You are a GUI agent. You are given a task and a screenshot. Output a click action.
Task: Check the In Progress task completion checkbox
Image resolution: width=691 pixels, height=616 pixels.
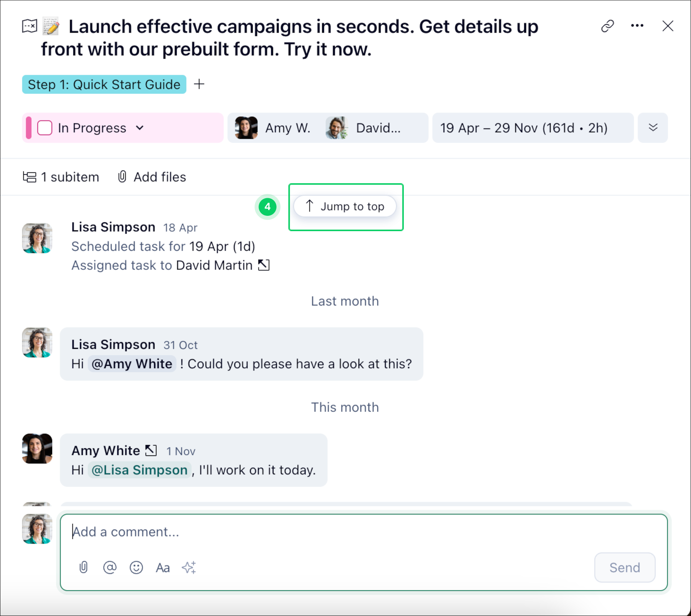45,128
